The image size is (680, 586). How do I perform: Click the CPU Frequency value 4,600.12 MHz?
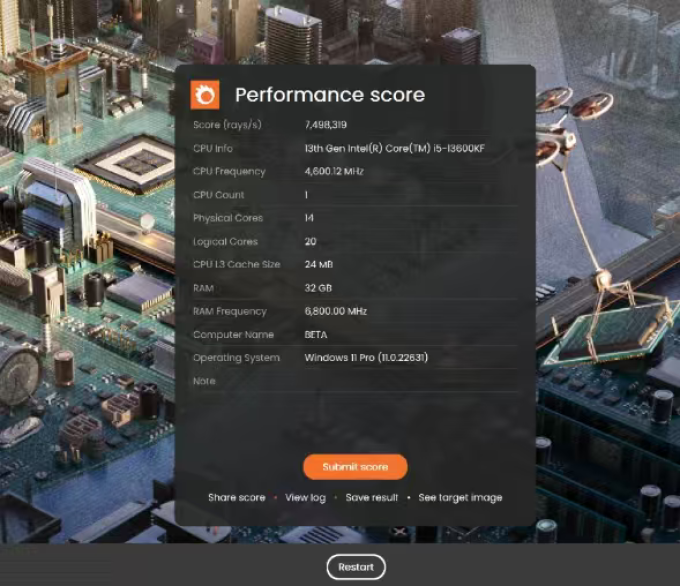point(334,171)
